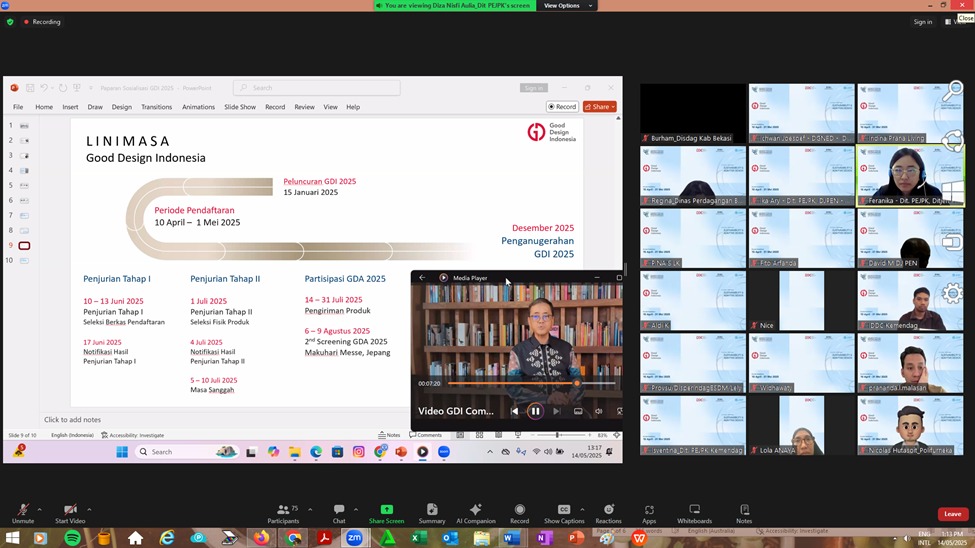Select slide 9 thumbnail in slide panel
The height and width of the screenshot is (548, 975).
[24, 246]
